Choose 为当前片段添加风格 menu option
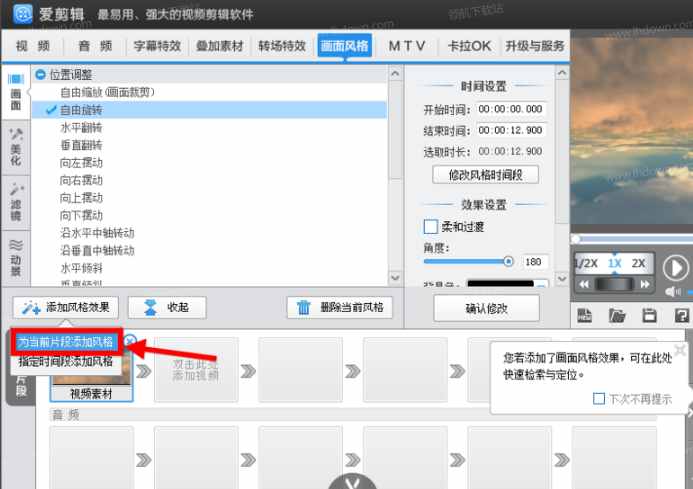Screen dimensions: 693x489 point(66,342)
